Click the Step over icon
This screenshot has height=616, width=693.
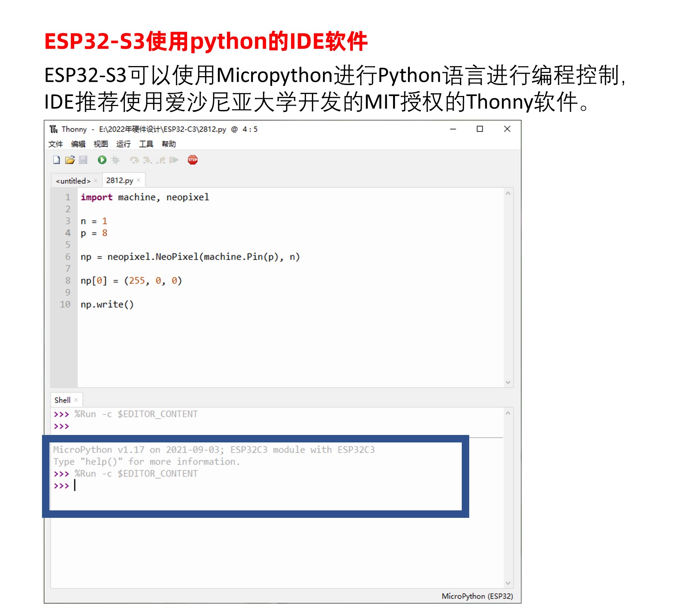[x=134, y=160]
